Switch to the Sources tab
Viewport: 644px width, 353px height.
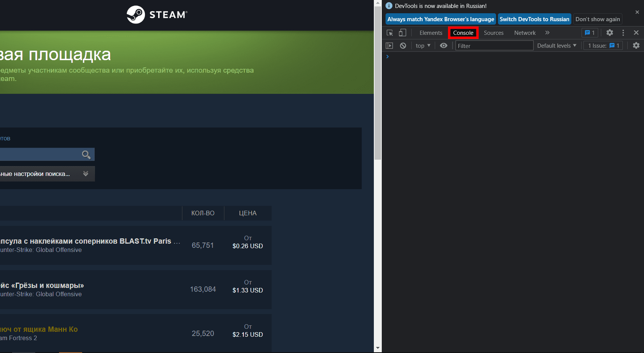[493, 33]
